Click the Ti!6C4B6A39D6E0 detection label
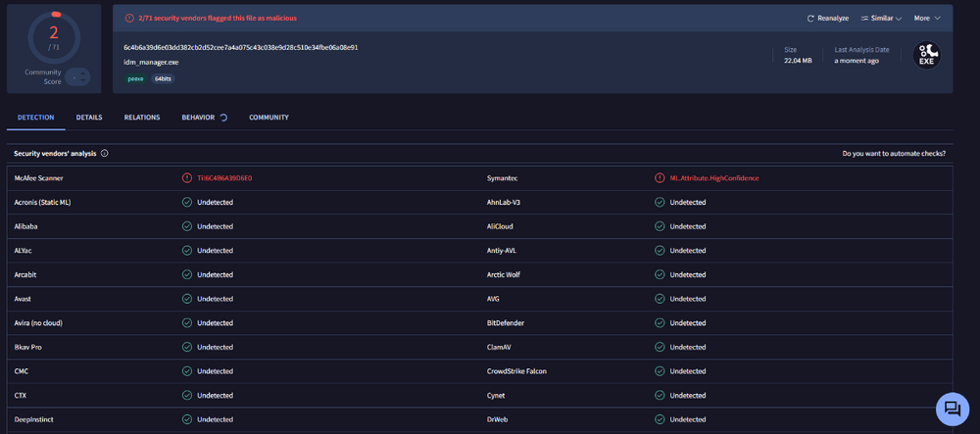This screenshot has width=980, height=434. (x=224, y=178)
